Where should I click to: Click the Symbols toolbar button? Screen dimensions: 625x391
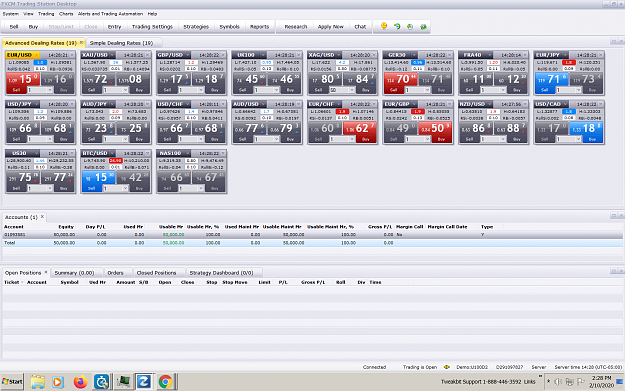point(230,27)
